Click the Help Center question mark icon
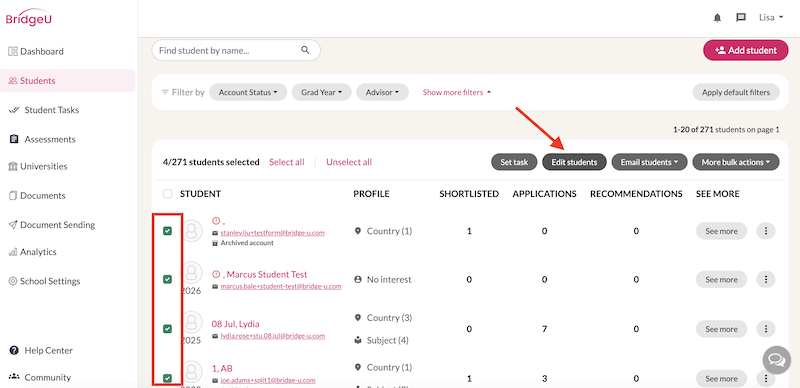 [x=14, y=351]
